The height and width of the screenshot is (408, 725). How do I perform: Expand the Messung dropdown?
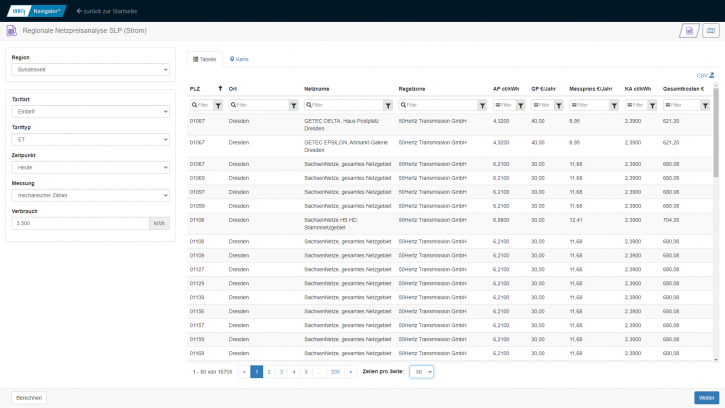90,195
